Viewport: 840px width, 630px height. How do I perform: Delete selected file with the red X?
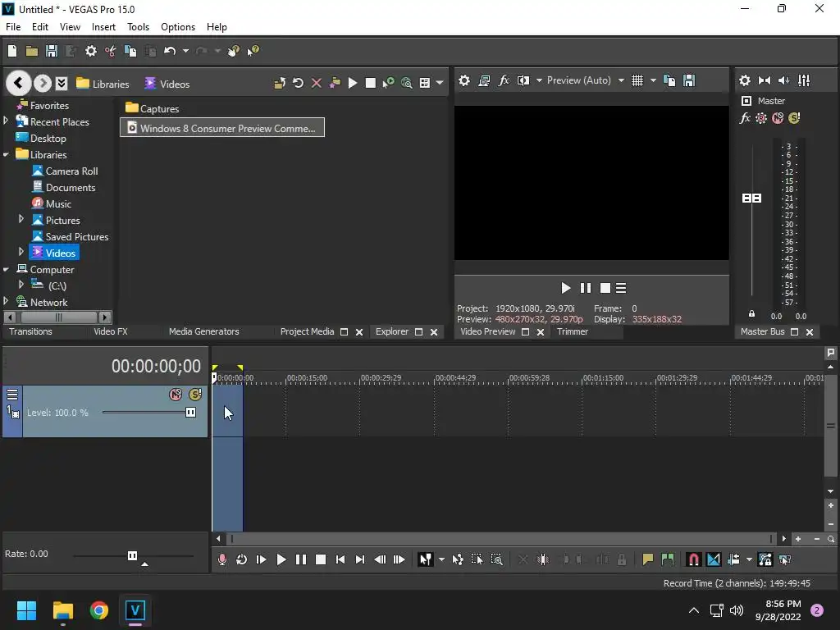tap(317, 83)
